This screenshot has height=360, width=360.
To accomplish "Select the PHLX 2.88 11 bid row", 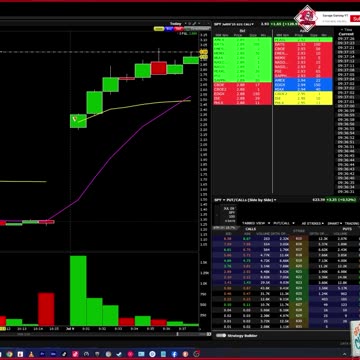I will [242, 103].
